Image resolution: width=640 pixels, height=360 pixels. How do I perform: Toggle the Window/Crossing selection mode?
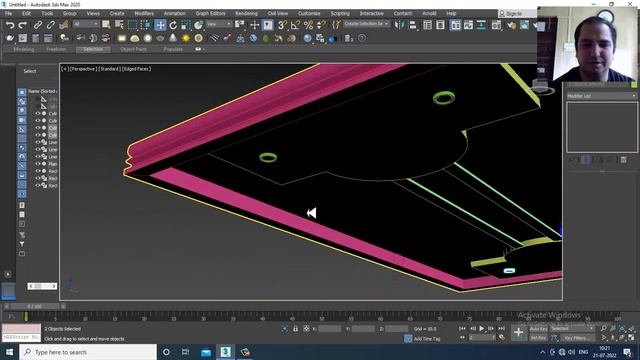(145, 25)
